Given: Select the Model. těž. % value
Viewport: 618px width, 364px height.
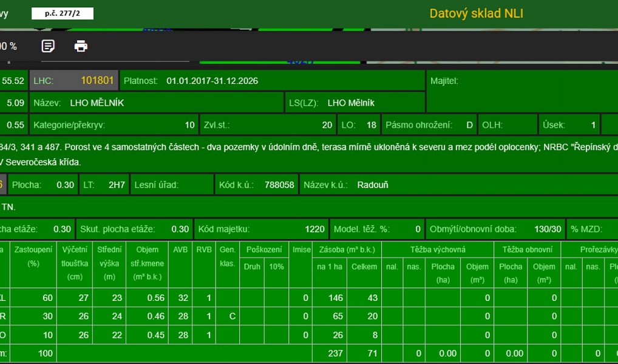Looking at the screenshot, I should 418,229.
